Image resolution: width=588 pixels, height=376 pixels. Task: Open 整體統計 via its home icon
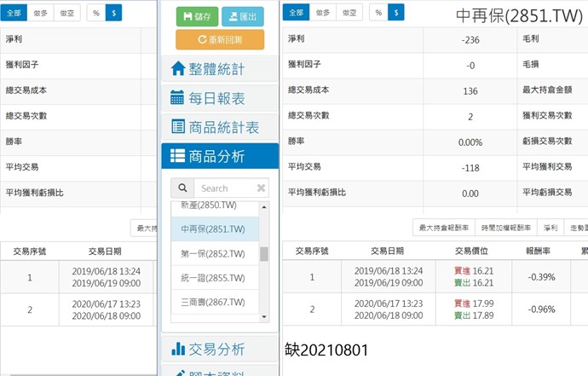(178, 69)
